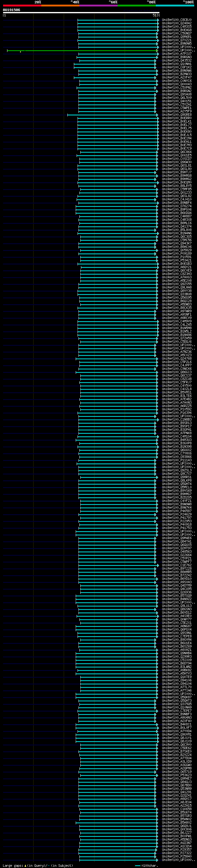Screen dimensions: 197x868
Task: Open the UniRef100_A7E4B2 label
Action: click(x=176, y=399)
